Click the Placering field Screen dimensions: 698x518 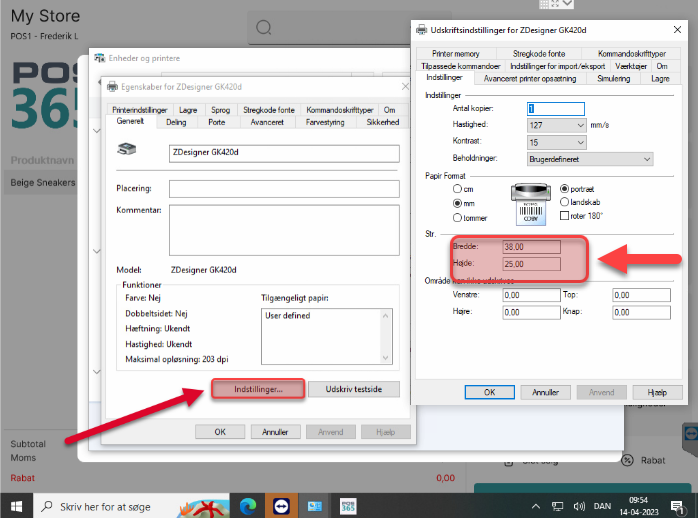pos(284,189)
